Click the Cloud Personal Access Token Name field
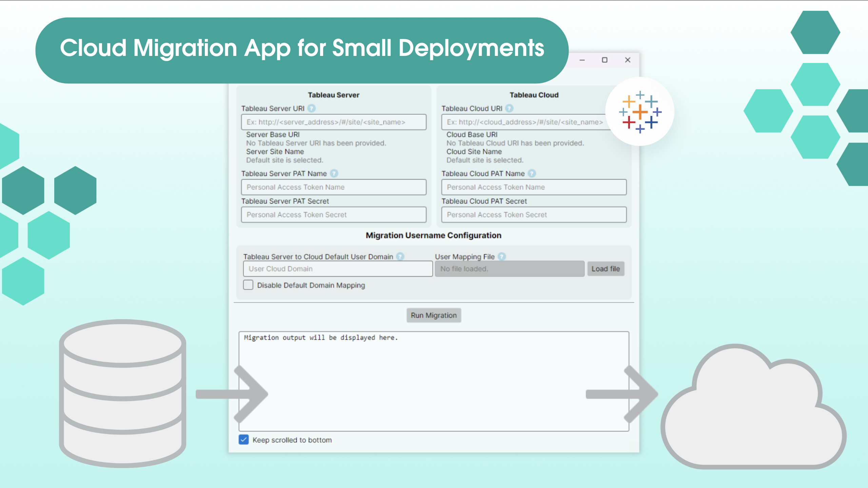Screen dimensions: 868x488 click(534, 187)
